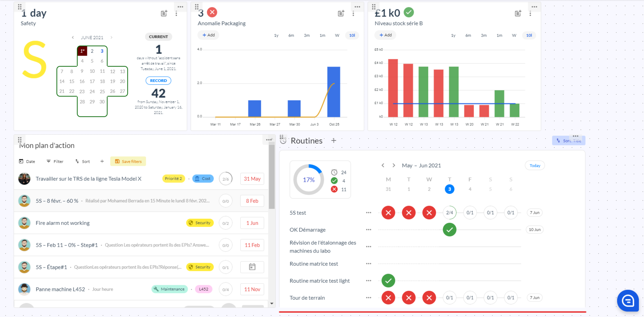Toggle 5S test failed mark on Monday
The image size is (644, 317).
388,213
